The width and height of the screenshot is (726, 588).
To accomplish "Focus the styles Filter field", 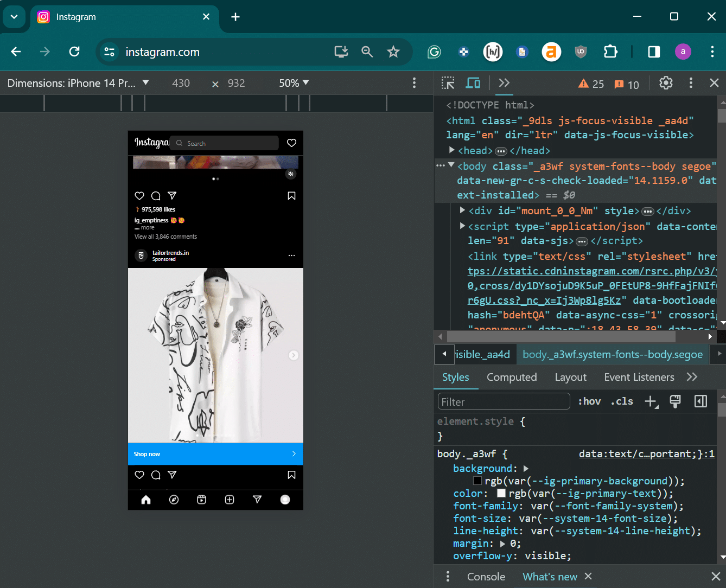I will click(504, 401).
